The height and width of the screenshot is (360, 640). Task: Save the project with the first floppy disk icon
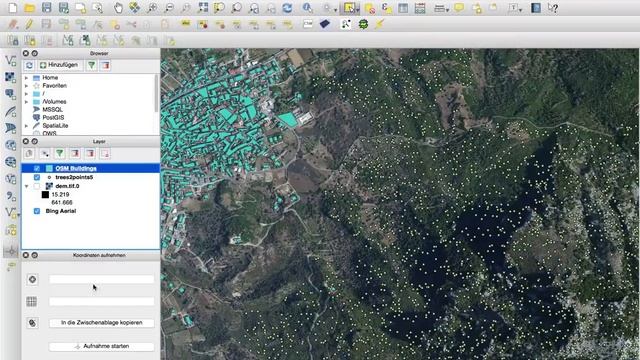click(47, 8)
